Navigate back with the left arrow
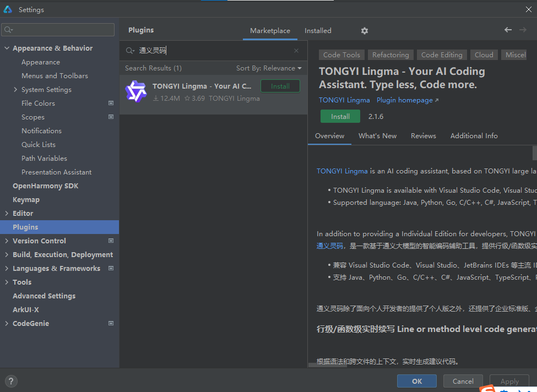Screen dimensions: 537x392 tap(508, 30)
